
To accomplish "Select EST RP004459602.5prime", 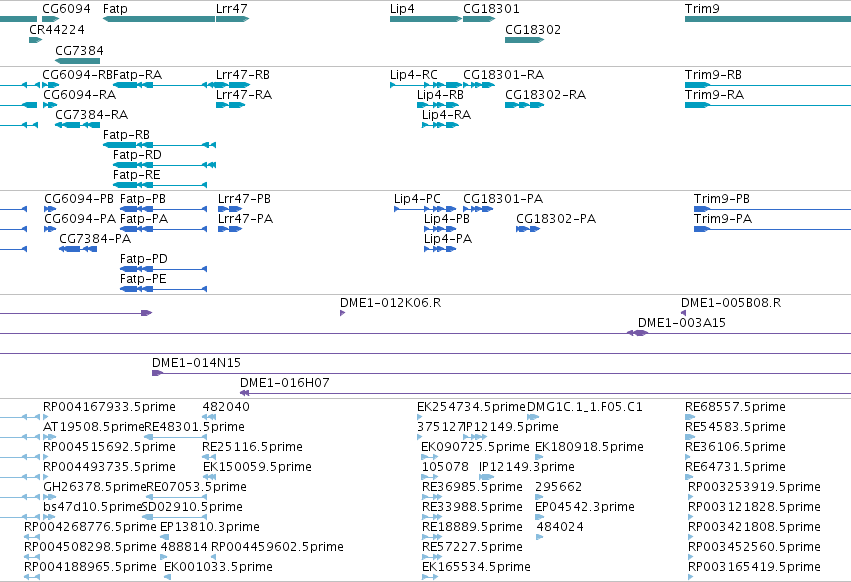I will 277,547.
